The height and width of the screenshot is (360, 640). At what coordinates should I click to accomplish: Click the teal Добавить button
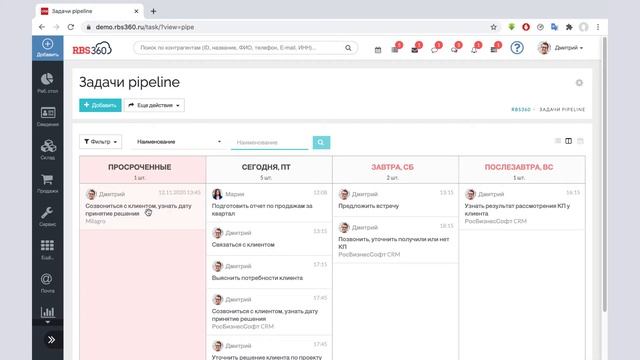pos(100,105)
